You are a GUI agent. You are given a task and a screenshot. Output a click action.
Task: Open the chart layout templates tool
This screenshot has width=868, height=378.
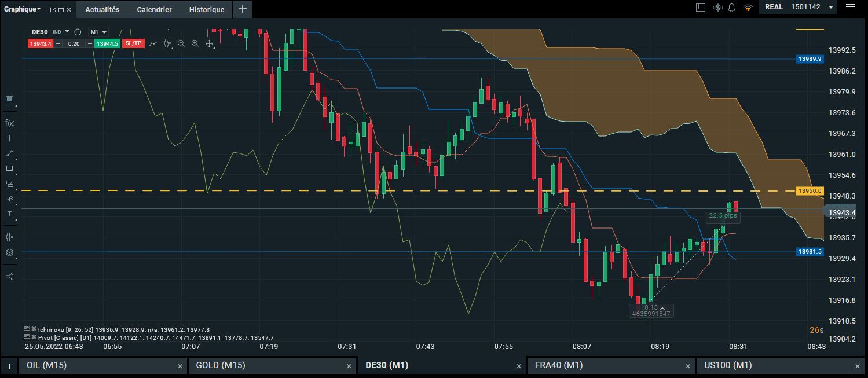pos(10,100)
